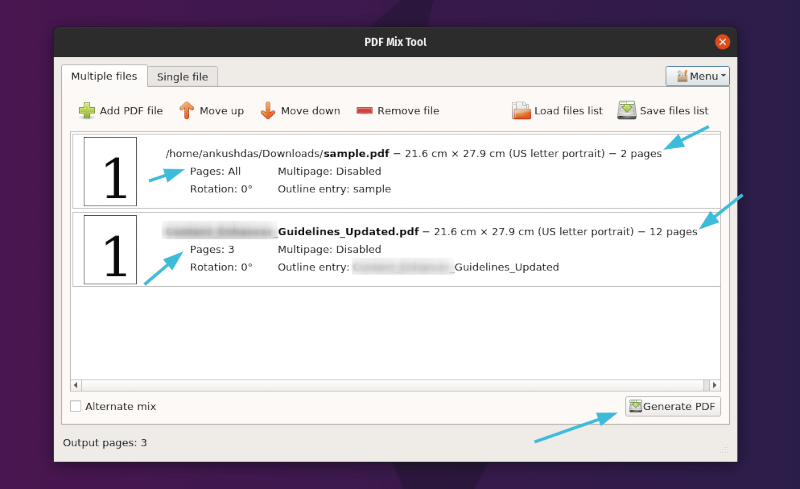The image size is (800, 489).
Task: Close the PDF Mix Tool window
Action: click(x=722, y=42)
